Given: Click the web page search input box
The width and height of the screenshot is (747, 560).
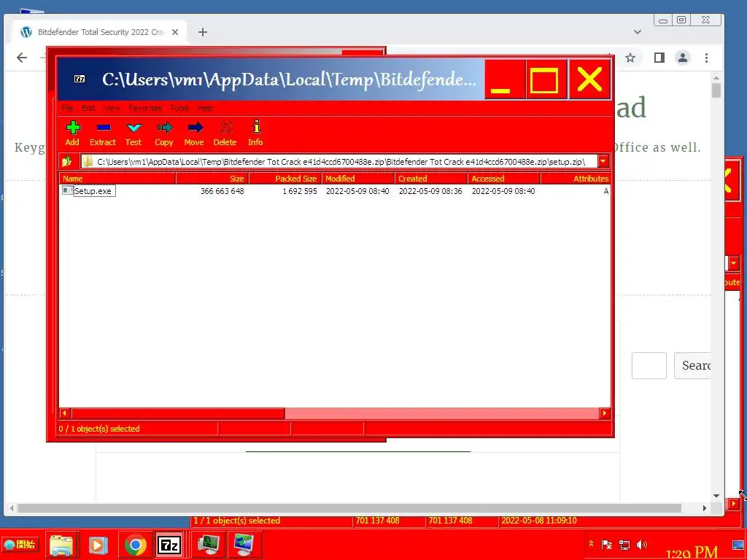Looking at the screenshot, I should point(649,365).
